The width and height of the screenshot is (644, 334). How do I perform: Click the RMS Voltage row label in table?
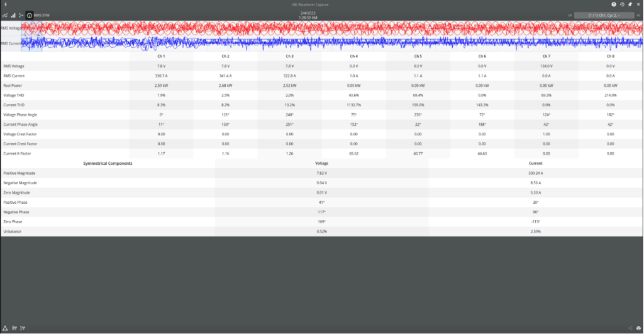point(14,66)
